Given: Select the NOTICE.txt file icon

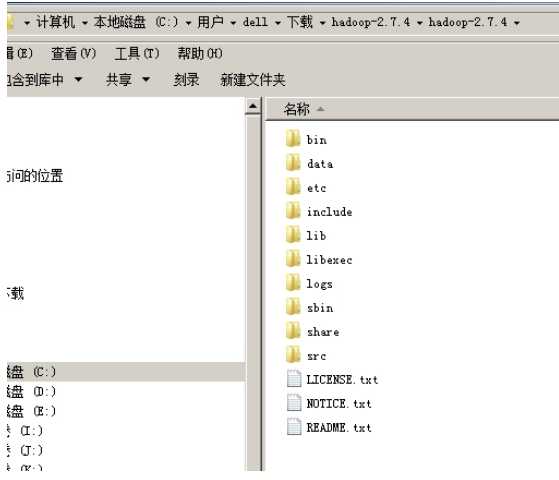Looking at the screenshot, I should tap(294, 403).
